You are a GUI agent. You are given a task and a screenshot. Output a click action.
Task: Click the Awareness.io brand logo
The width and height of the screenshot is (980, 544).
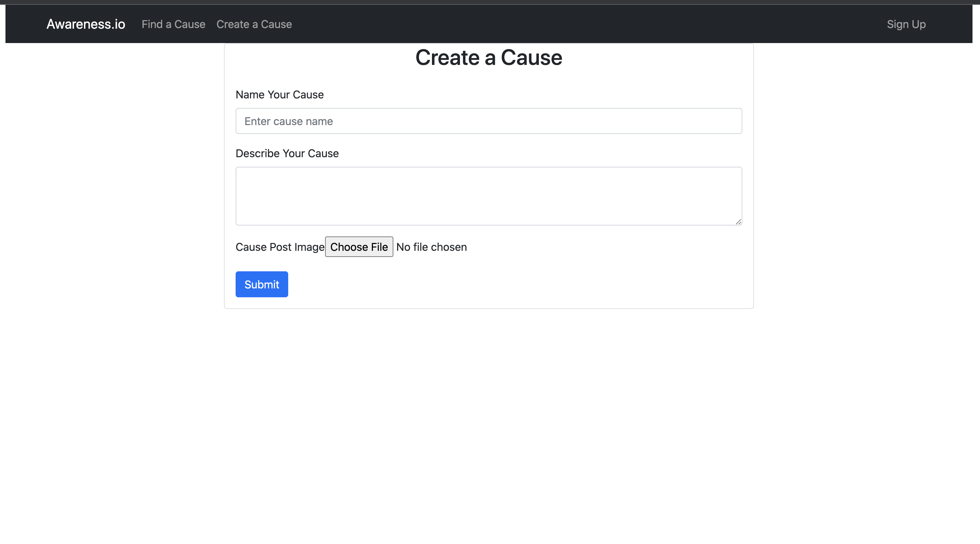(x=86, y=24)
